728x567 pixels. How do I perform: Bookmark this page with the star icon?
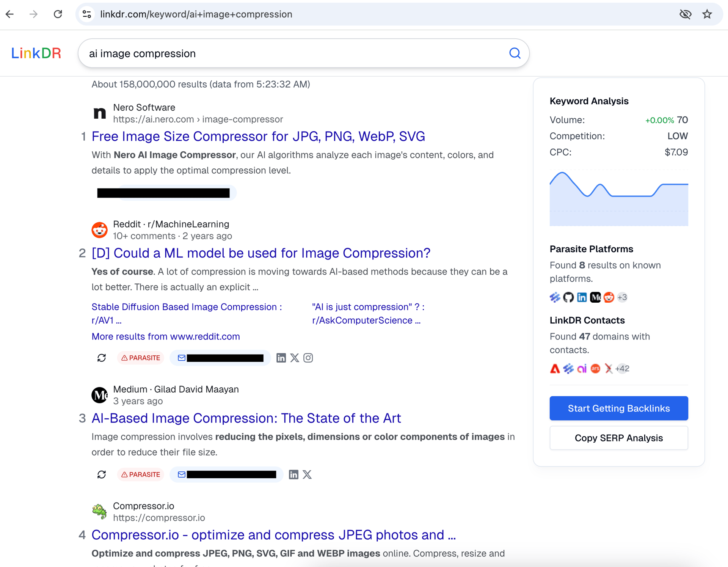point(707,14)
